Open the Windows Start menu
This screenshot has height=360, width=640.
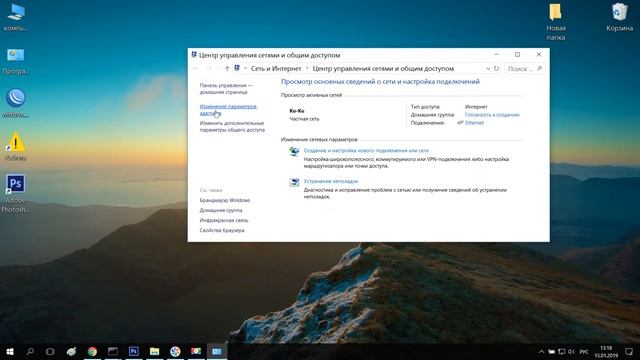coord(10,351)
